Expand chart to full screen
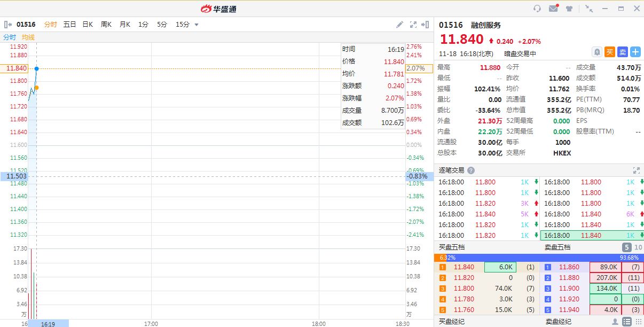The width and height of the screenshot is (644, 327). click(x=413, y=25)
